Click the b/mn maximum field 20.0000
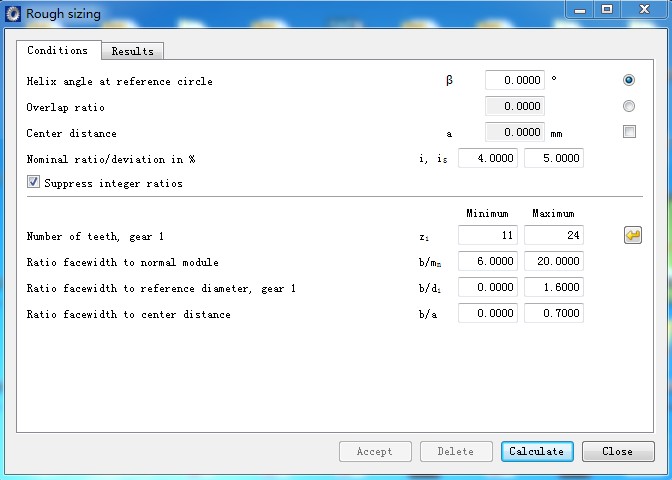This screenshot has height=480, width=672. (x=553, y=262)
